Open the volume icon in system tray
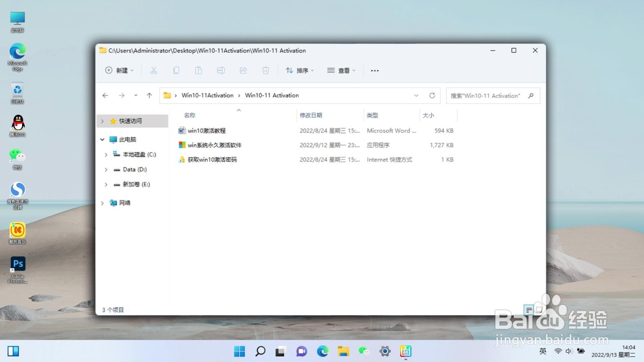644x362 pixels. [569, 351]
